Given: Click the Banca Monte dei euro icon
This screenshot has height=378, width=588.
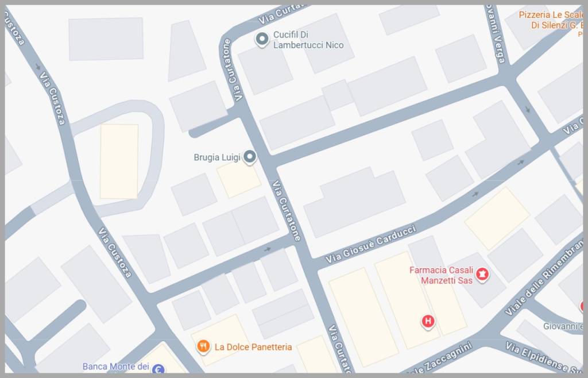Looking at the screenshot, I should [158, 370].
